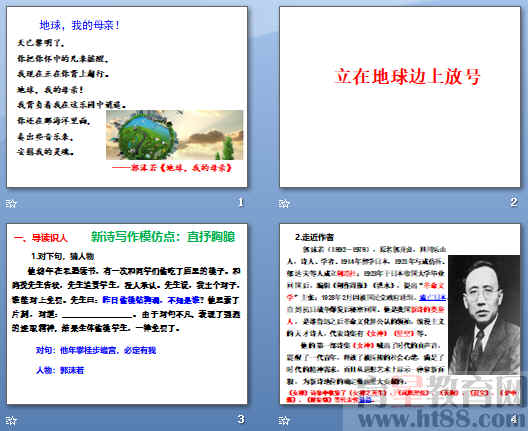The height and width of the screenshot is (431, 528).
Task: Click the line 1.对下句，猜人物
Action: [x=63, y=256]
